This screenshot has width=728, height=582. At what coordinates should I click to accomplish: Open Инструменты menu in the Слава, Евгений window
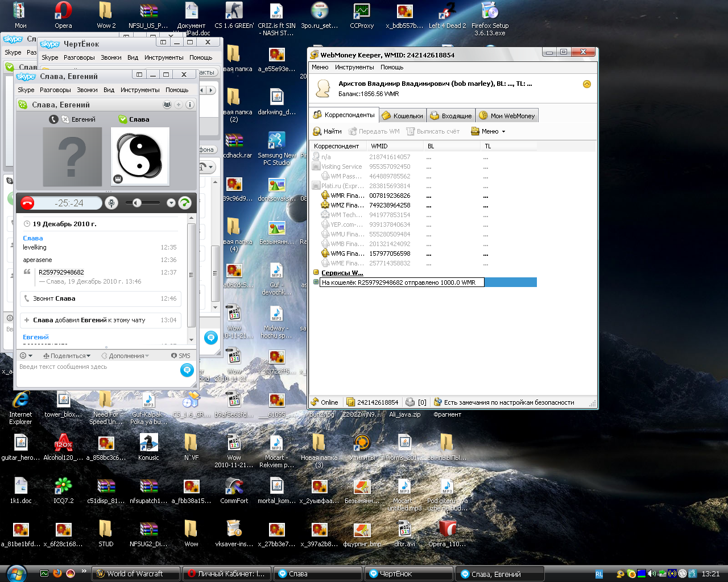tap(140, 90)
